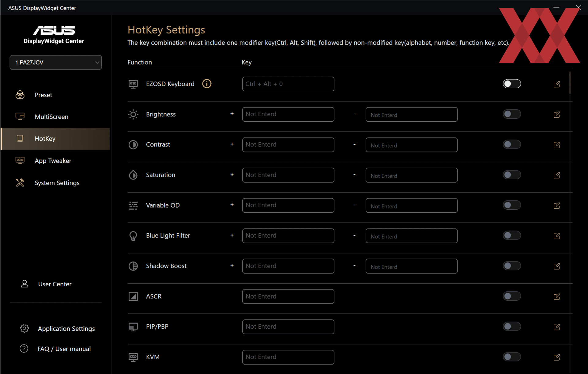The width and height of the screenshot is (588, 374).
Task: Open FAQ / User manual
Action: pos(55,349)
